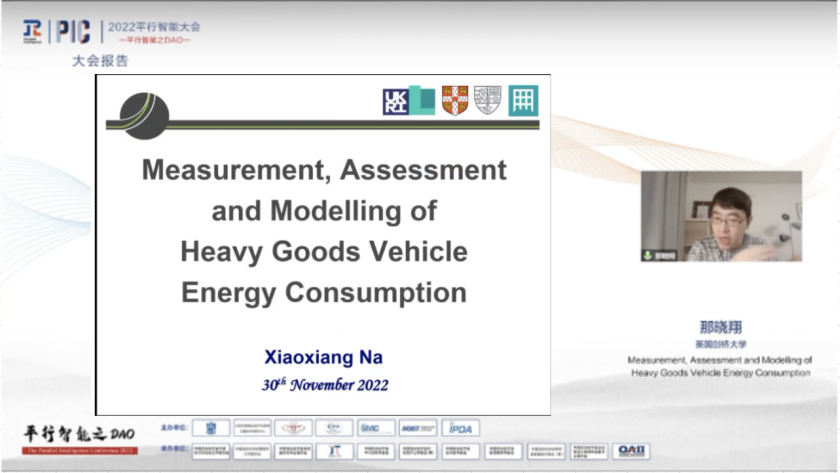The width and height of the screenshot is (840, 473).
Task: Click the talk title caption below webcam
Action: pyautogui.click(x=720, y=366)
